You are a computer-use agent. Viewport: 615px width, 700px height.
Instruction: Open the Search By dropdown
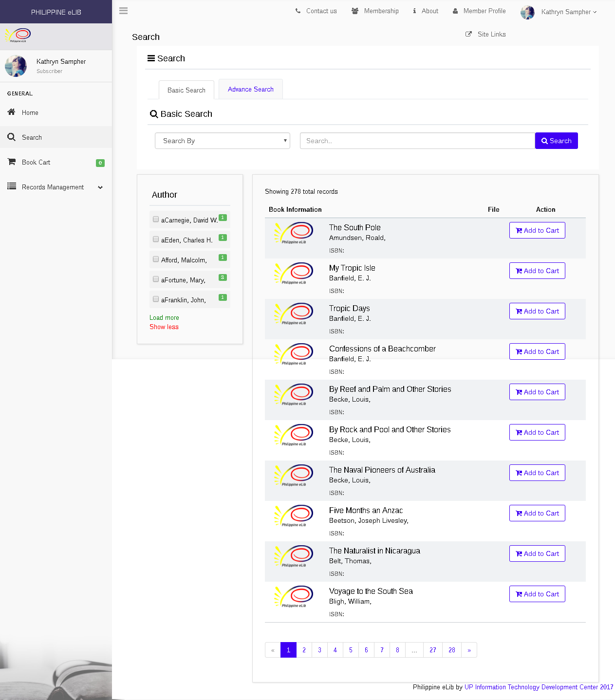[223, 141]
